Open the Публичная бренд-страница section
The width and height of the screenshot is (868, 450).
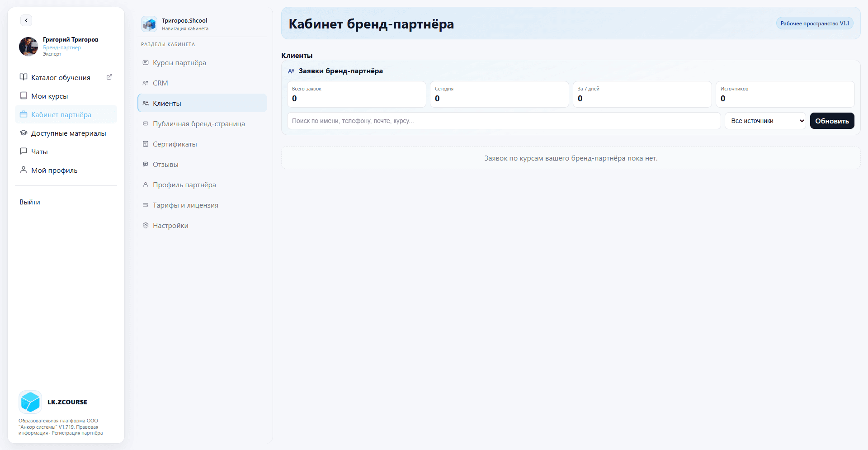click(x=199, y=123)
